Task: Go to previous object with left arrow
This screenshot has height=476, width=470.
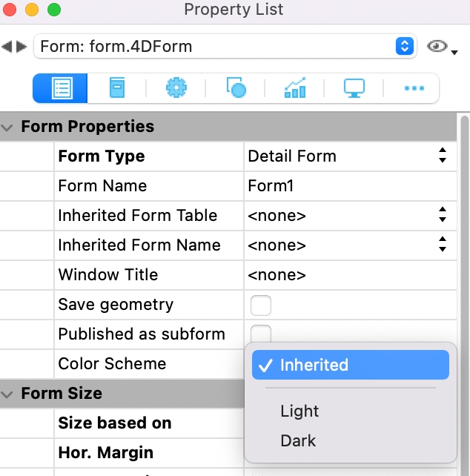Action: [7, 47]
